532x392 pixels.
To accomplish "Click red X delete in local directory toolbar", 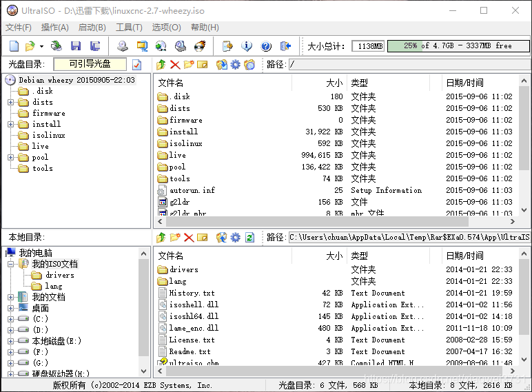I will (x=189, y=238).
